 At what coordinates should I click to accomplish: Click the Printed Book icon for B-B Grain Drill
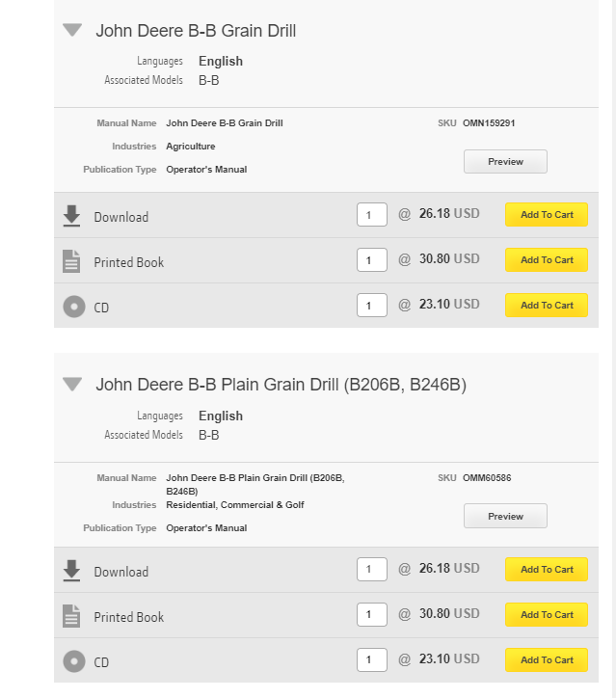pos(72,261)
